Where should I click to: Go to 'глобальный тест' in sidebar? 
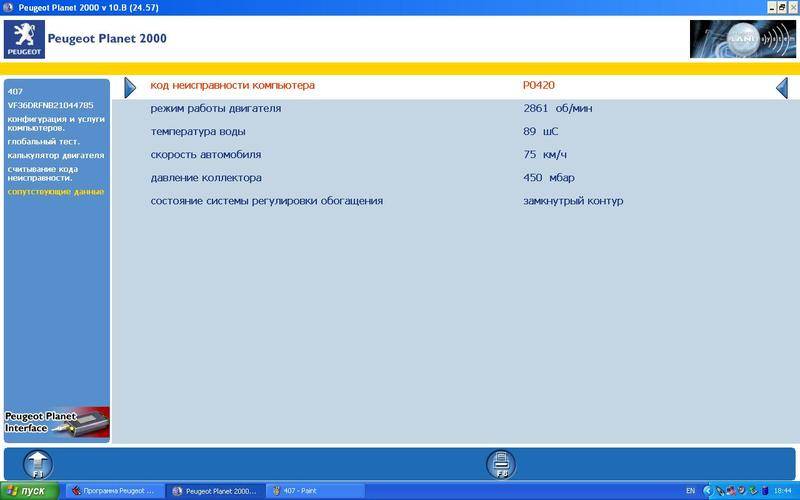pyautogui.click(x=43, y=141)
